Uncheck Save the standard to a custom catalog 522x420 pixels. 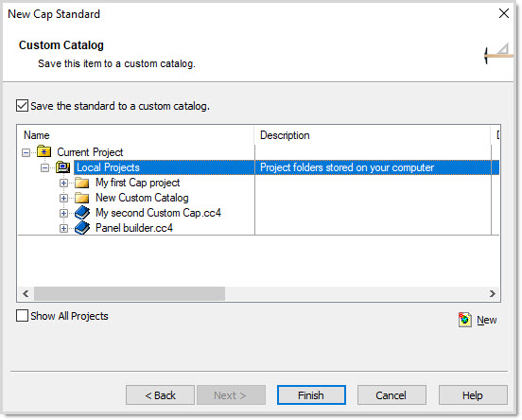pyautogui.click(x=22, y=106)
